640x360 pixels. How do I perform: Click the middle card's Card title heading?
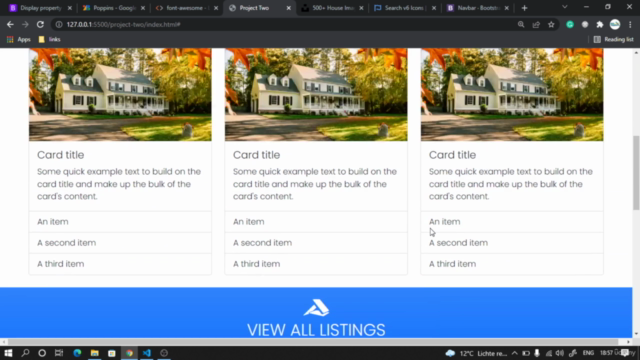tap(256, 155)
